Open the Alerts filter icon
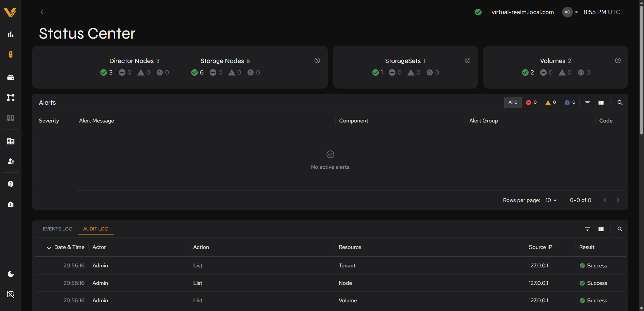The height and width of the screenshot is (311, 644). (588, 103)
